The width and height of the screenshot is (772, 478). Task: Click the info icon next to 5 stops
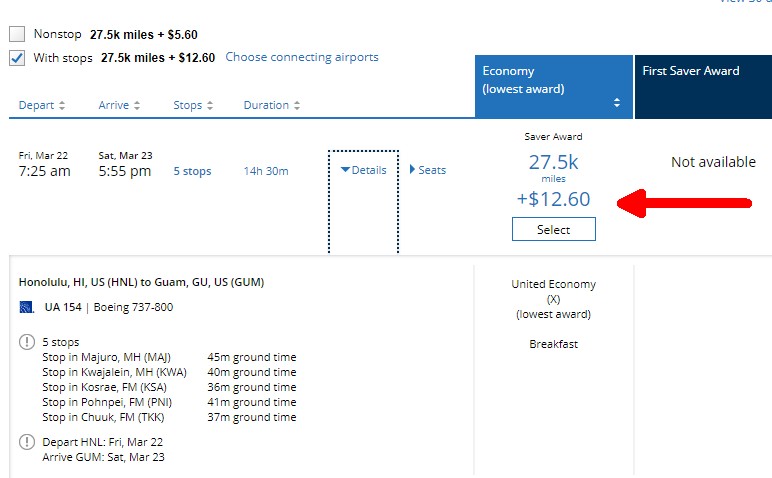[26, 342]
